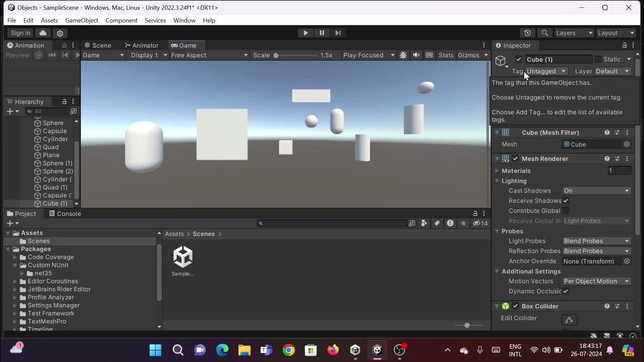Lock the Hierarchy panel
This screenshot has width=644, height=362.
[x=64, y=102]
